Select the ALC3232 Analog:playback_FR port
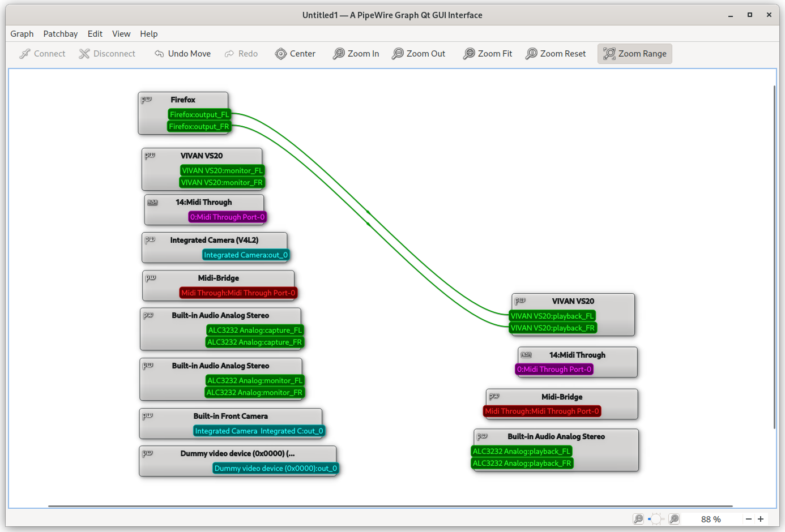The image size is (785, 532). 522,463
